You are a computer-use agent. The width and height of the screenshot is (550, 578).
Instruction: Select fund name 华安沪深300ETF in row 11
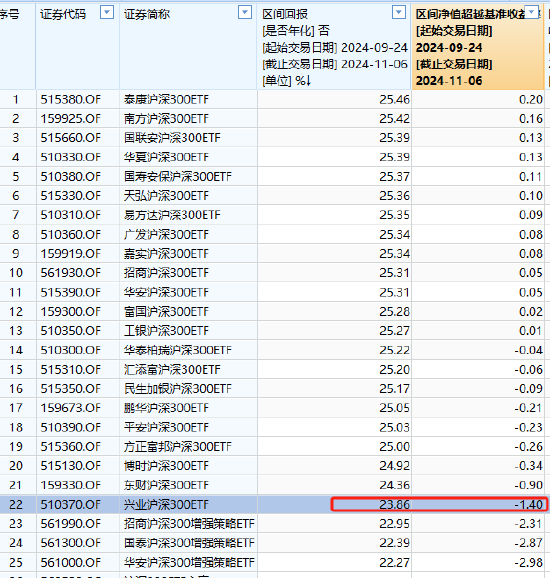(x=166, y=292)
